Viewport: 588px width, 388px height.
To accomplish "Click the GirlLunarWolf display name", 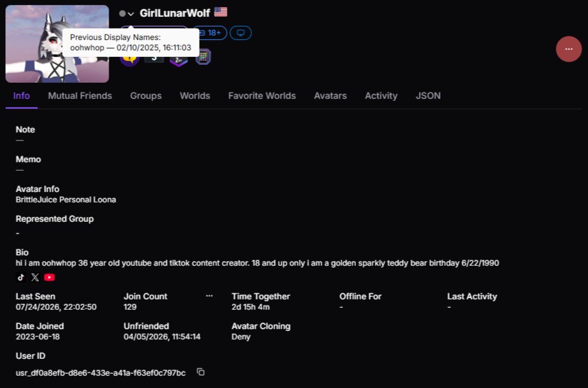I will click(x=174, y=13).
